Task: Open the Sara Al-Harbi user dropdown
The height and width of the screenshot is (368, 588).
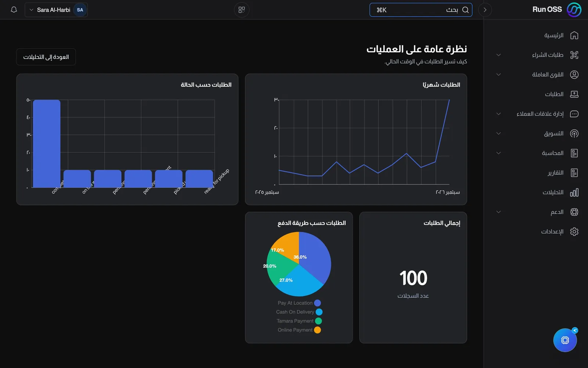Action: tap(56, 10)
